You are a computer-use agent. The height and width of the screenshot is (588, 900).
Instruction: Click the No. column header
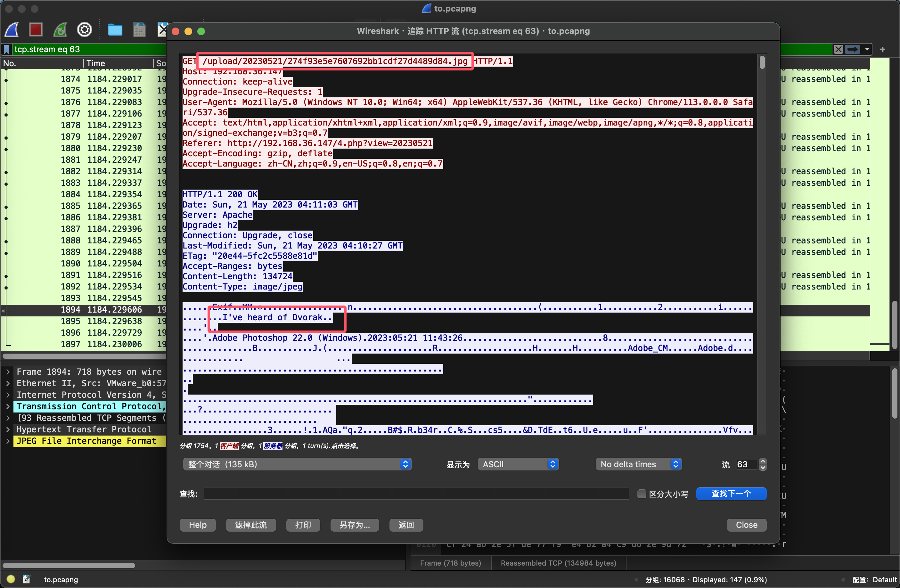[42, 63]
